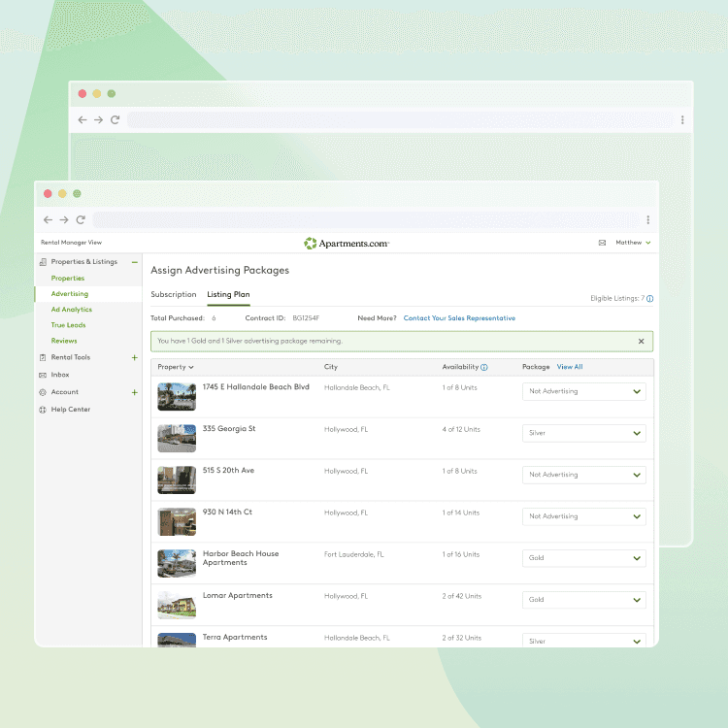Open Matthew user account dropdown
The width and height of the screenshot is (728, 728).
(633, 243)
